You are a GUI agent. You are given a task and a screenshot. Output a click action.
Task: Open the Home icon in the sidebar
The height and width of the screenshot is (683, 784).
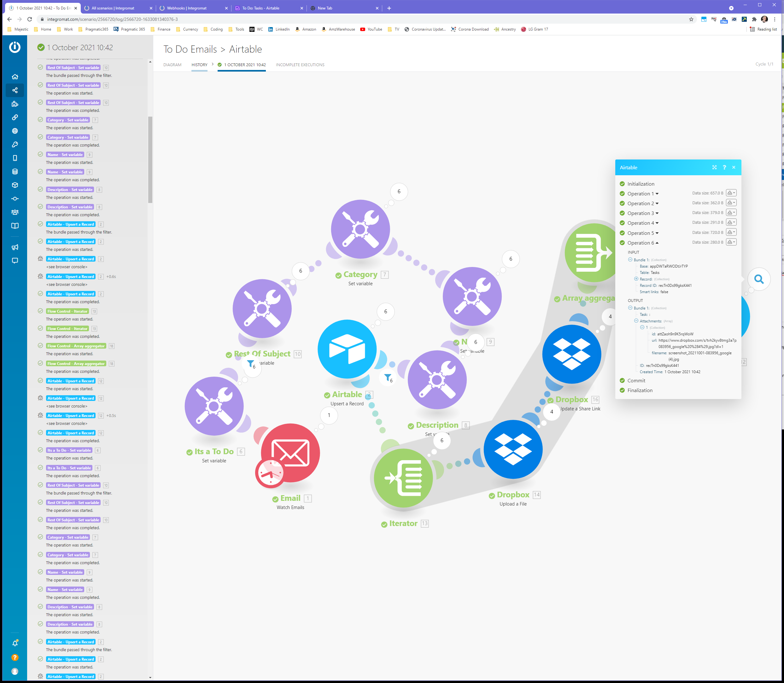point(15,77)
